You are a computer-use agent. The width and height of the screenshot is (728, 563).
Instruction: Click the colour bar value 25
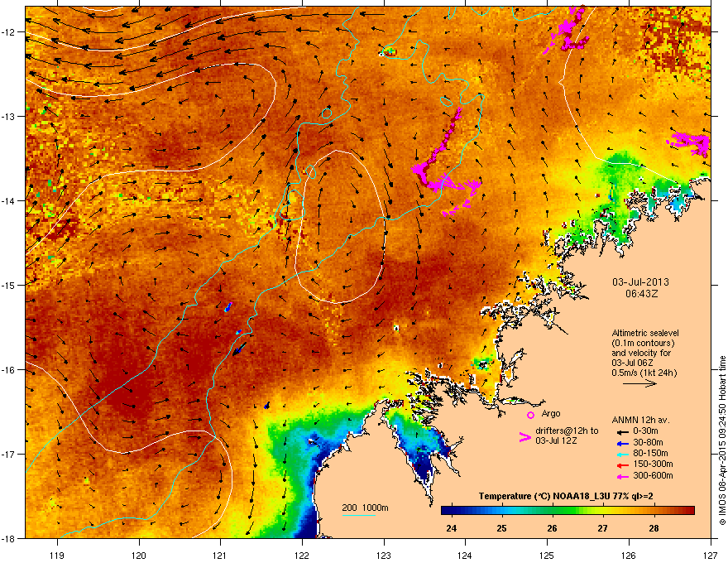pyautogui.click(x=501, y=528)
